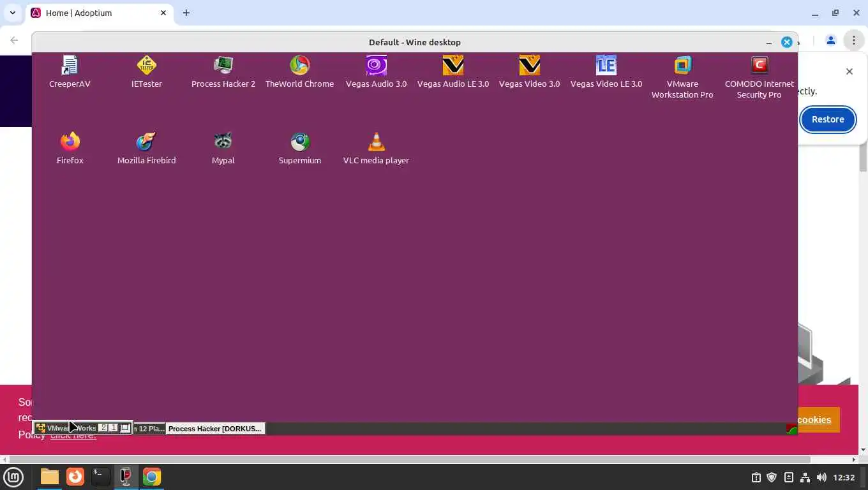This screenshot has width=868, height=490.
Task: Close the Wine desktop window
Action: (787, 42)
